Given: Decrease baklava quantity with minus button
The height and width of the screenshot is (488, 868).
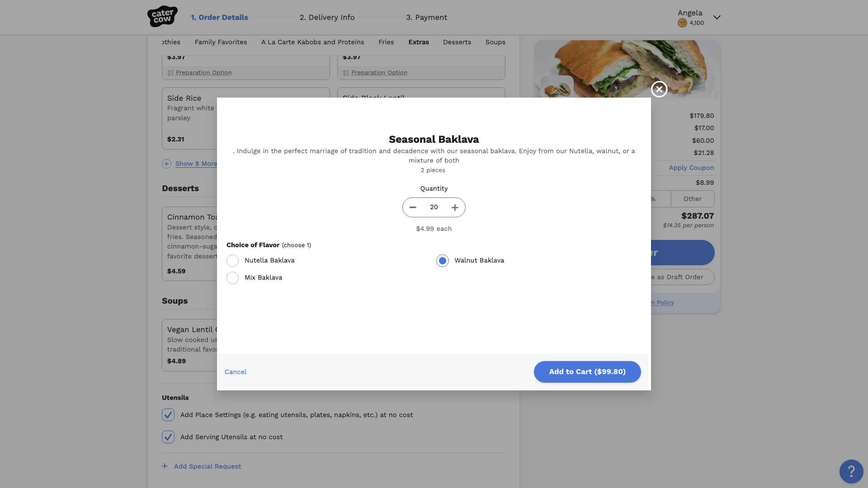Looking at the screenshot, I should 413,207.
